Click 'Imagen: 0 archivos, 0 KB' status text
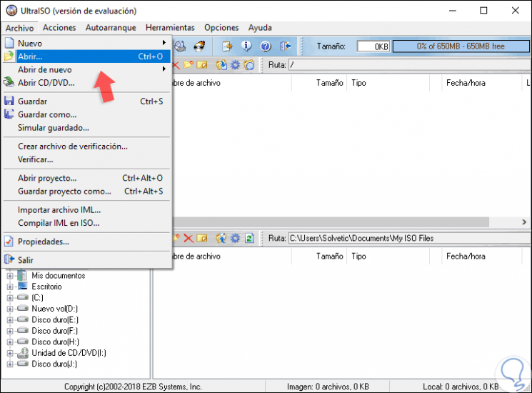532x393 pixels. pos(328,387)
